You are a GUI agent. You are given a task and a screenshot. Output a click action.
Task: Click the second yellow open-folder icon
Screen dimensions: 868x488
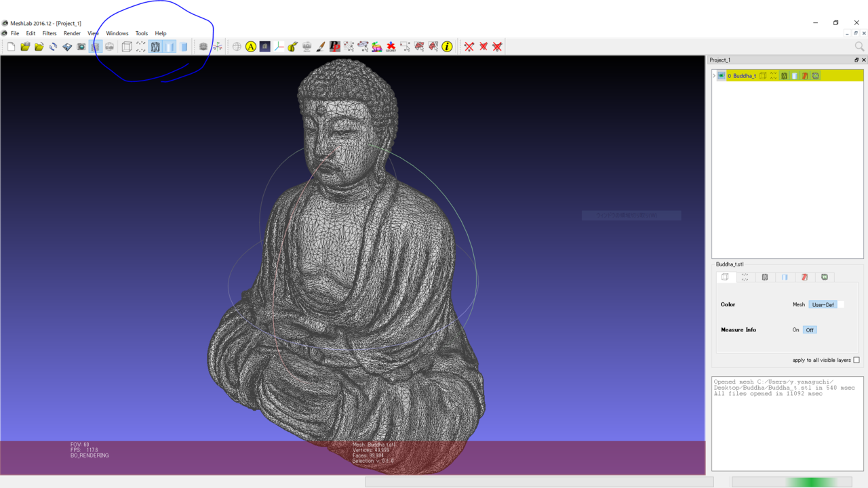coord(39,47)
